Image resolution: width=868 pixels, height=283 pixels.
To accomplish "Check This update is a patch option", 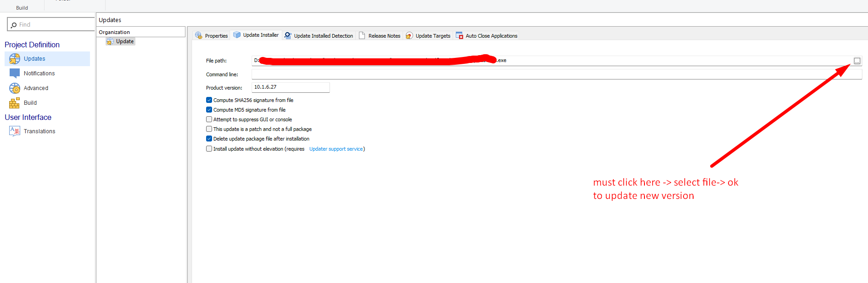I will 209,129.
